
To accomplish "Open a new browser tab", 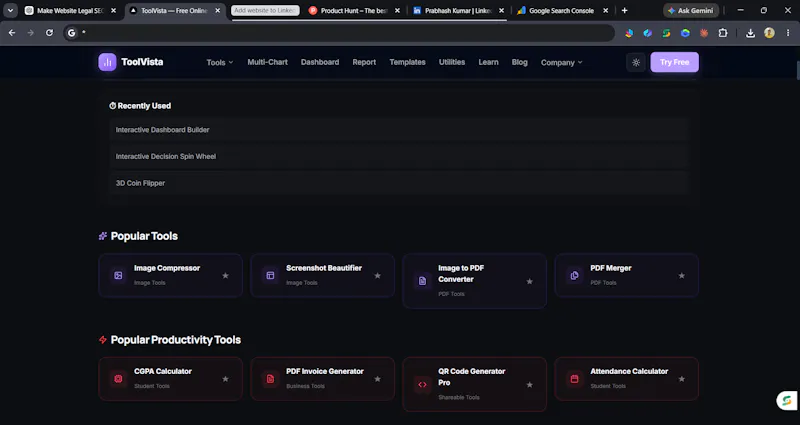I will (624, 10).
